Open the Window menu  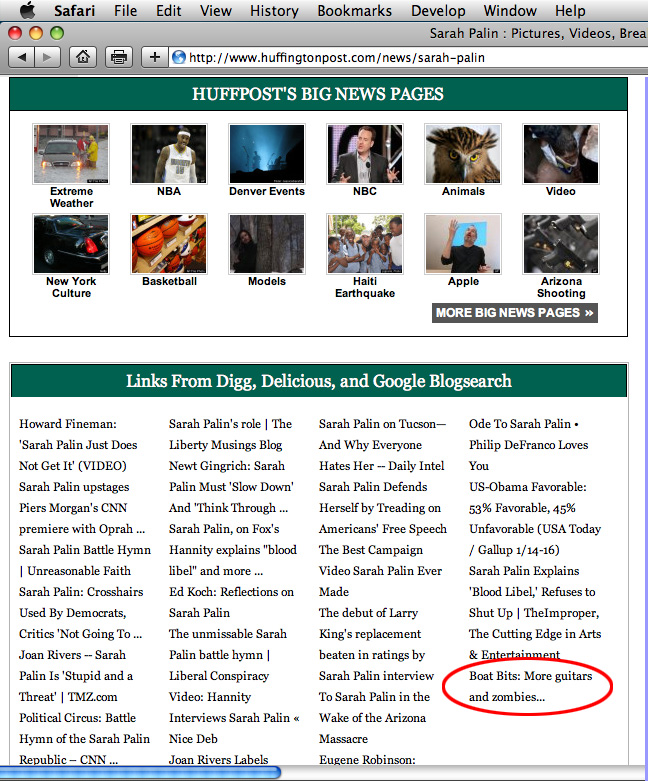click(510, 10)
